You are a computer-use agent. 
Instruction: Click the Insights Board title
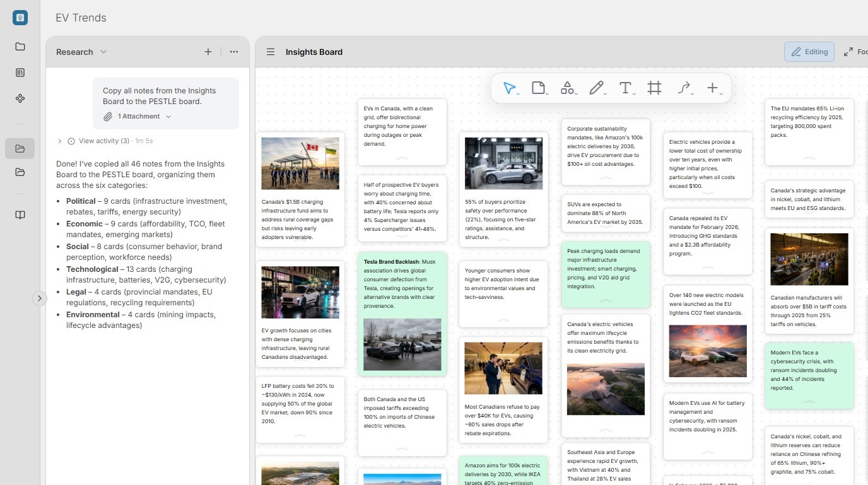314,52
